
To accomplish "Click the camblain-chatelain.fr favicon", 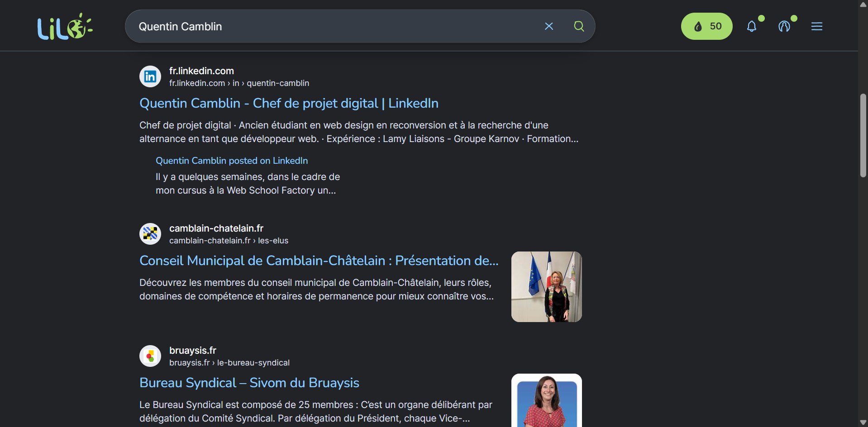I will pos(150,234).
